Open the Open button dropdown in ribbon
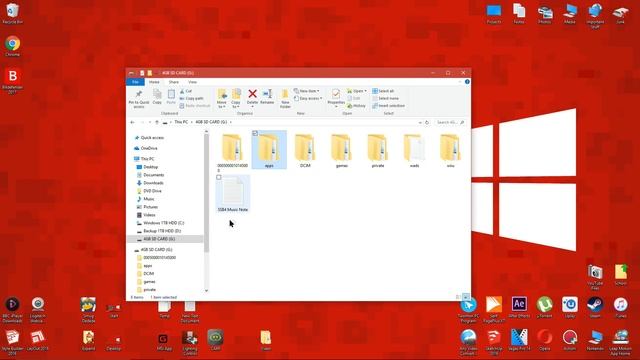The width and height of the screenshot is (640, 360). pos(365,91)
